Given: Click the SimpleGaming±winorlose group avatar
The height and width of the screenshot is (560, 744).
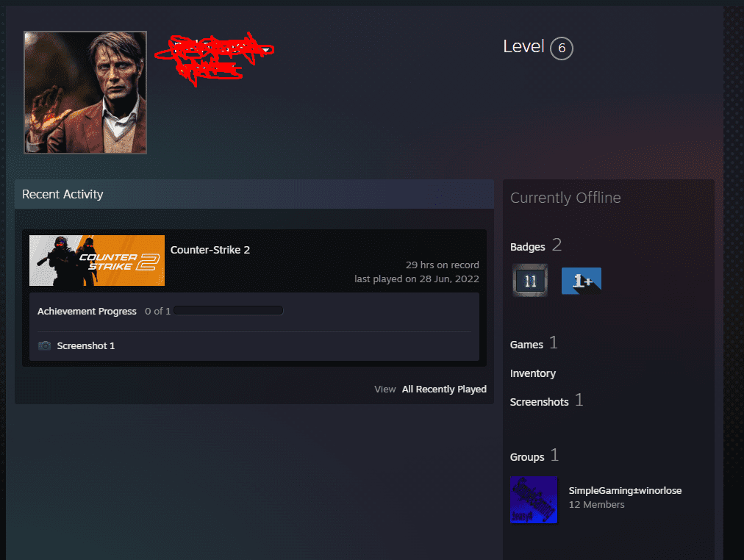Looking at the screenshot, I should click(533, 500).
